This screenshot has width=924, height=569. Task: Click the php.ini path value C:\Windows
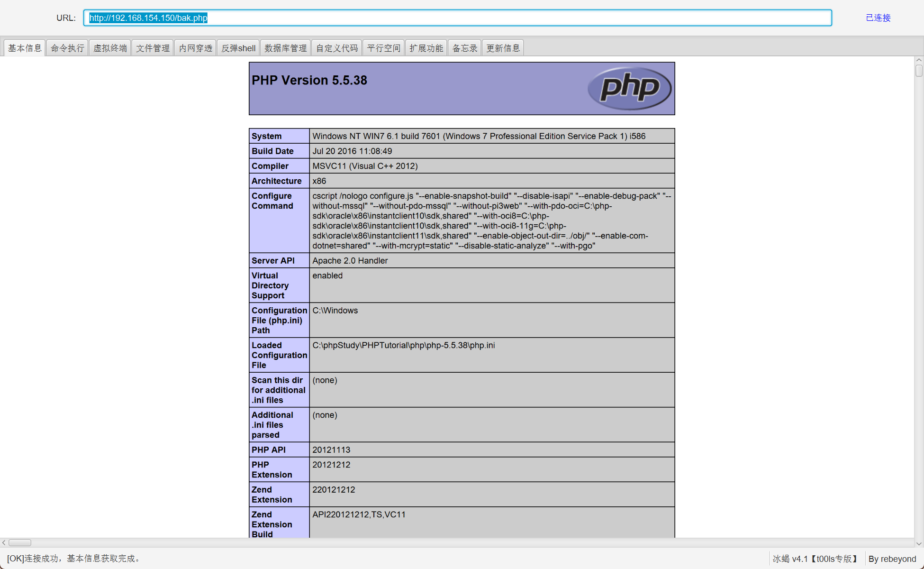[x=335, y=311]
